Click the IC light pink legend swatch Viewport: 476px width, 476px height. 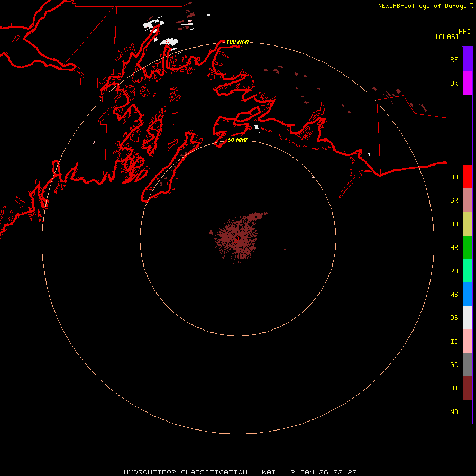tap(467, 341)
